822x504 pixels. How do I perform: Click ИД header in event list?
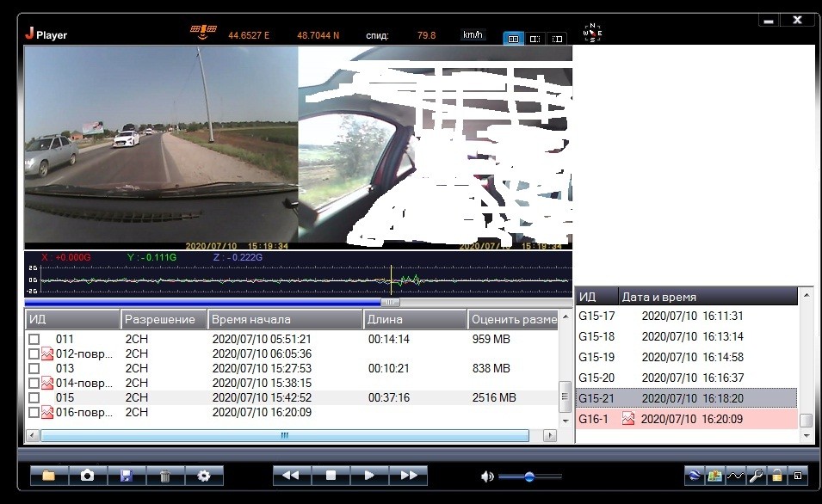tap(597, 297)
